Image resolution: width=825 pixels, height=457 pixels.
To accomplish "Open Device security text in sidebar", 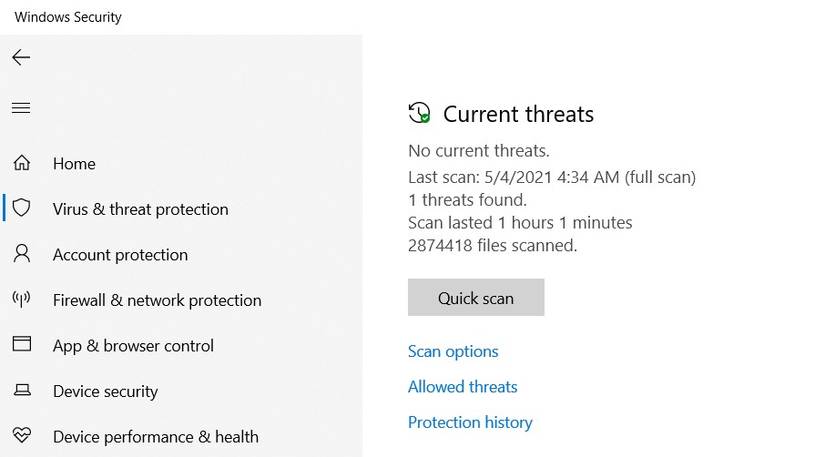I will [105, 392].
